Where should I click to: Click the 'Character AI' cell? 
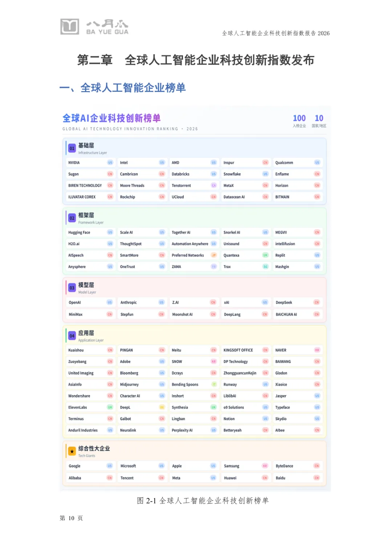(x=142, y=396)
